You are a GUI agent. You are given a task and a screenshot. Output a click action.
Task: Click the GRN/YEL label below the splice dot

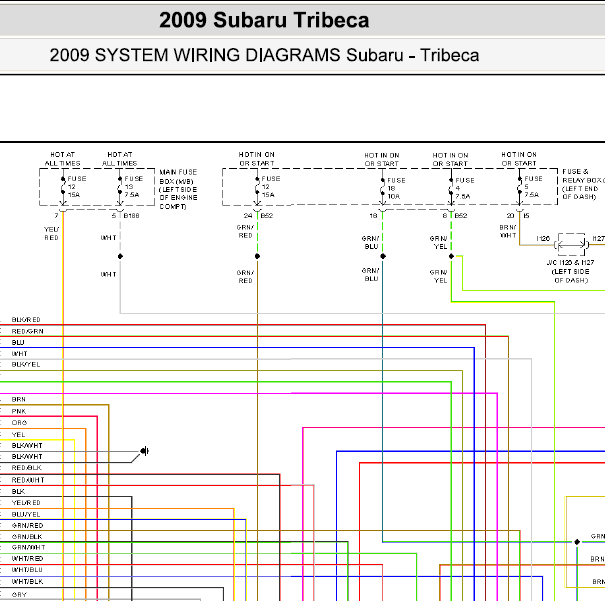(x=439, y=276)
